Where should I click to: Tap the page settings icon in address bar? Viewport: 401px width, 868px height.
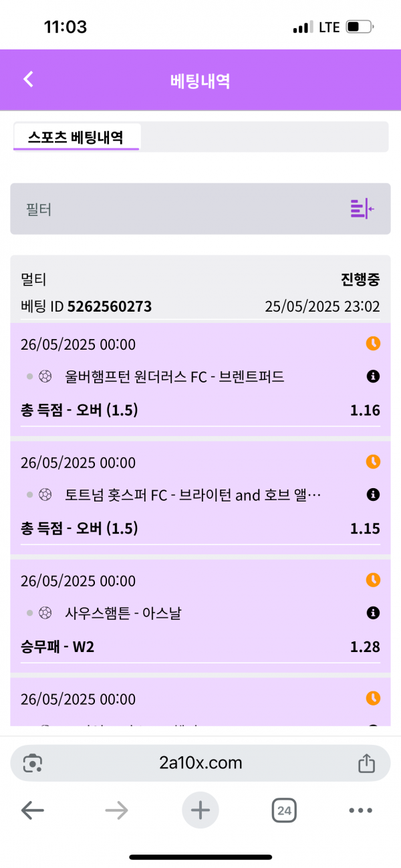[x=33, y=763]
